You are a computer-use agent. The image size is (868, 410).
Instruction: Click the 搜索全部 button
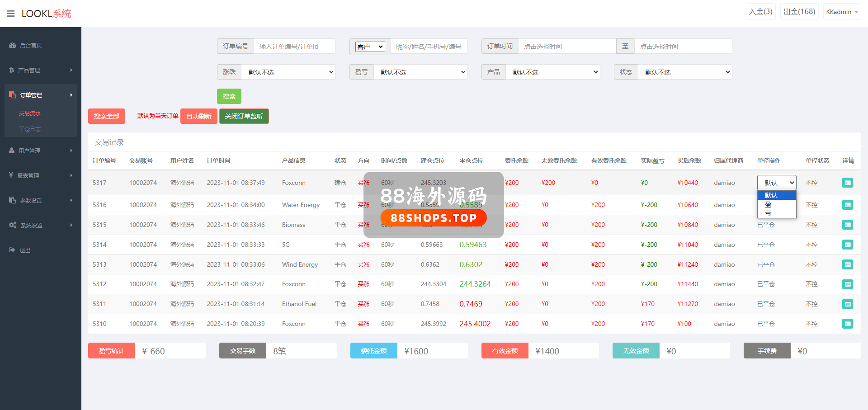pyautogui.click(x=106, y=116)
